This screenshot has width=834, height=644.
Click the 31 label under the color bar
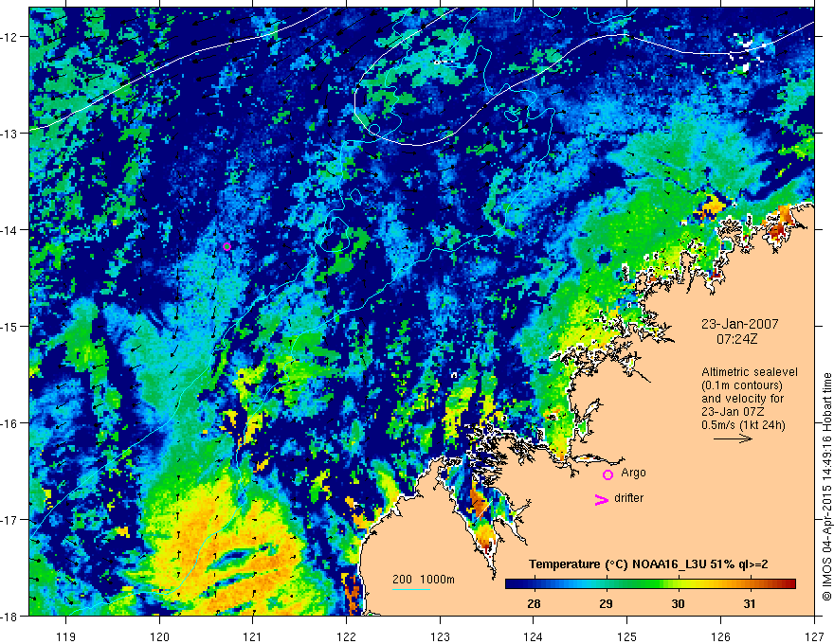750,603
